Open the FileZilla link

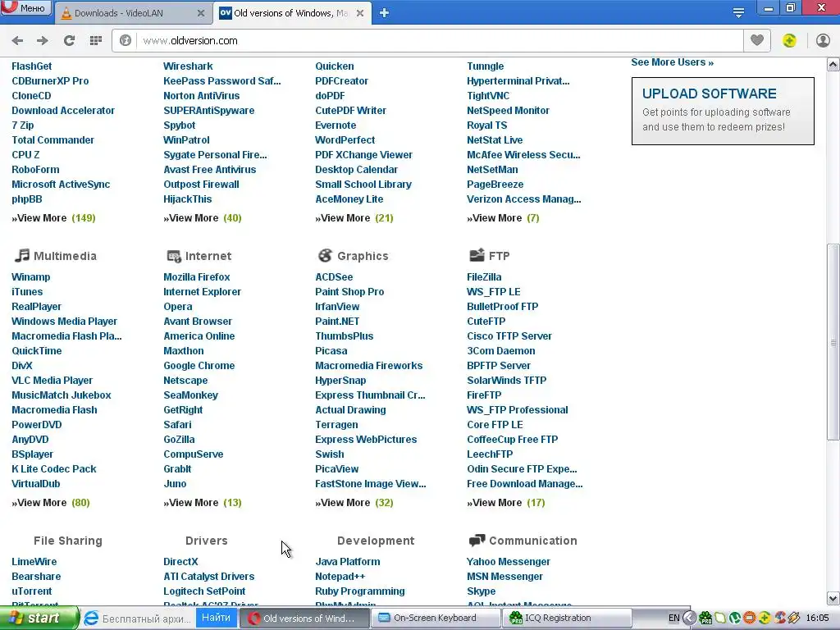click(484, 277)
